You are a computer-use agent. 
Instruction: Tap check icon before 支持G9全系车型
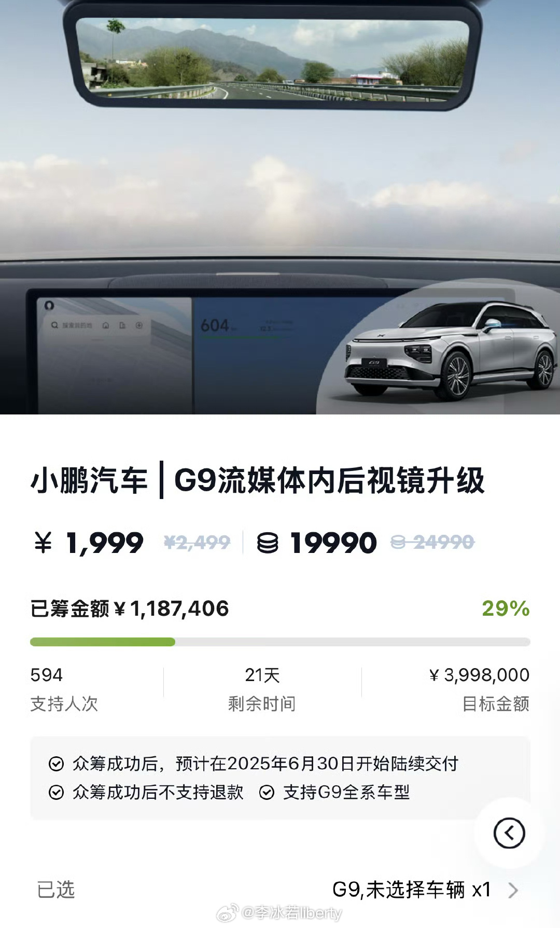point(267,792)
